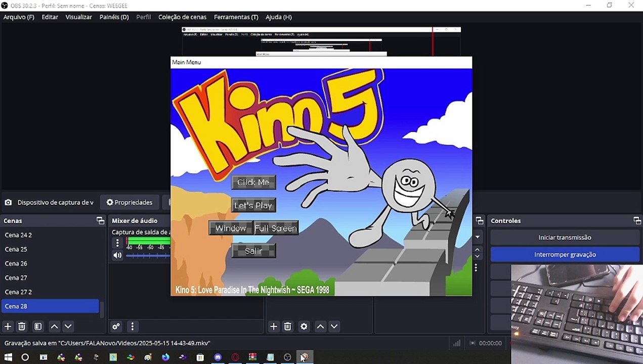Open Opera browser from the taskbar

pyautogui.click(x=235, y=357)
